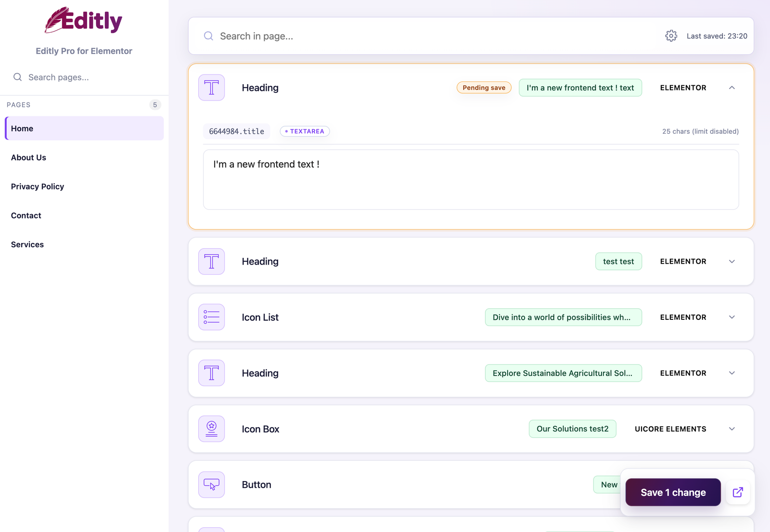770x532 pixels.
Task: Click the magnifier icon in Search pages
Action: (x=17, y=77)
